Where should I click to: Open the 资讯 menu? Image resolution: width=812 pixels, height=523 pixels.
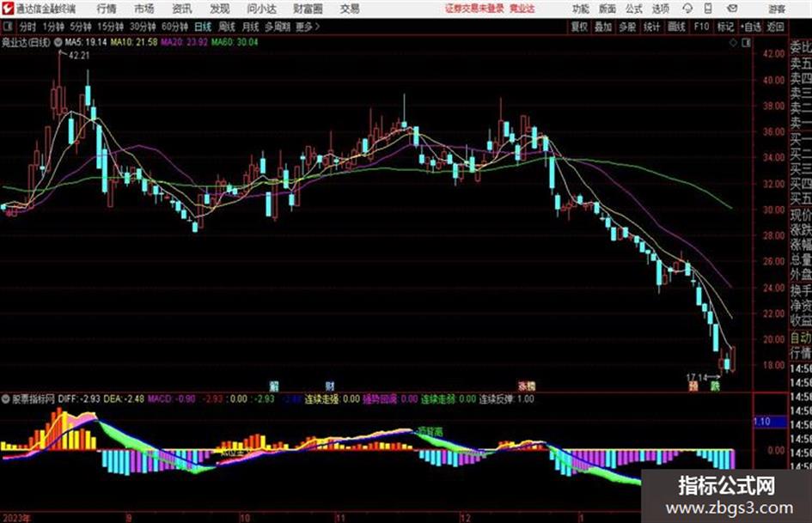click(x=182, y=9)
